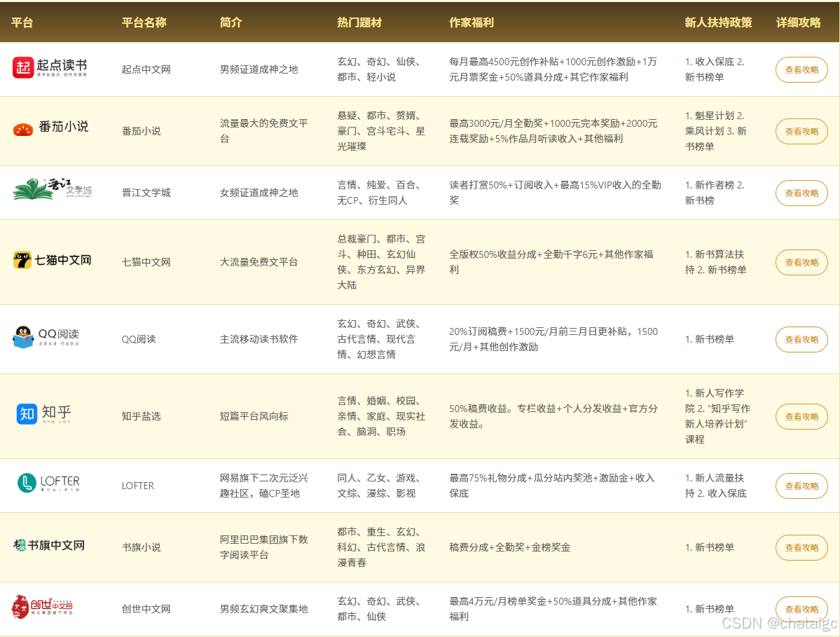Click the 新书算法扶持 policy cell

pyautogui.click(x=716, y=263)
